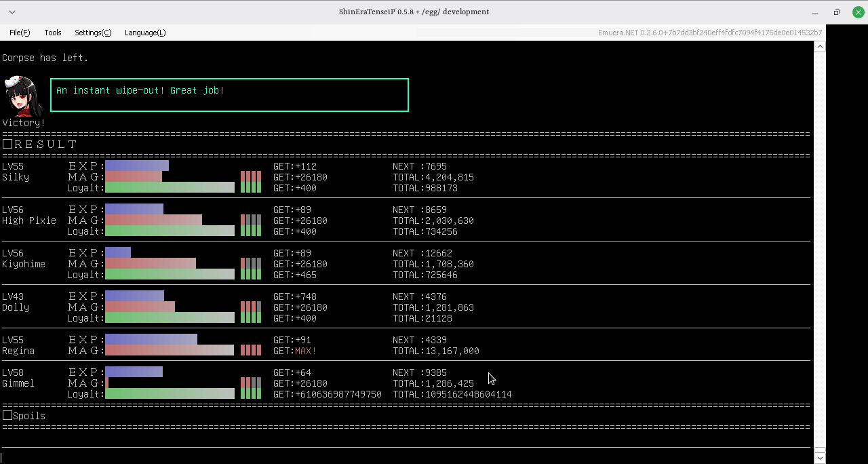
Task: Click Gimmel's green Loyalt level pips
Action: (251, 393)
